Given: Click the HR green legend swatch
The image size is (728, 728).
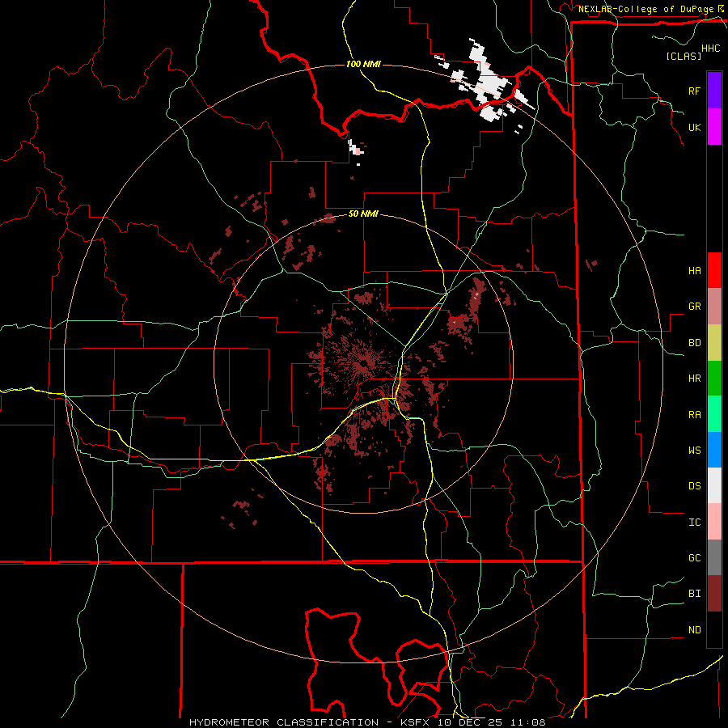Looking at the screenshot, I should tap(714, 379).
